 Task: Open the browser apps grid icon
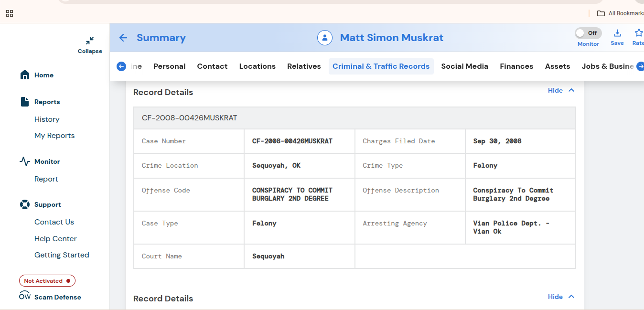click(x=10, y=13)
